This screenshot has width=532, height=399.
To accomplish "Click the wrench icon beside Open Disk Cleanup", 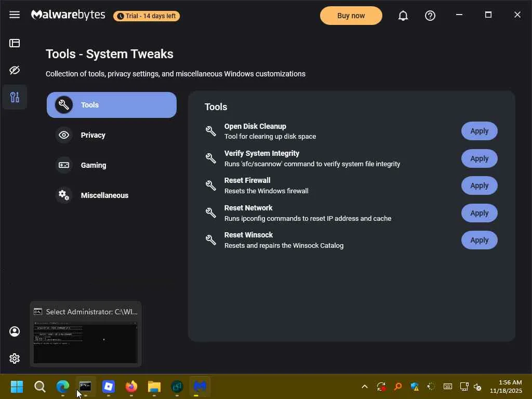I will point(211,131).
